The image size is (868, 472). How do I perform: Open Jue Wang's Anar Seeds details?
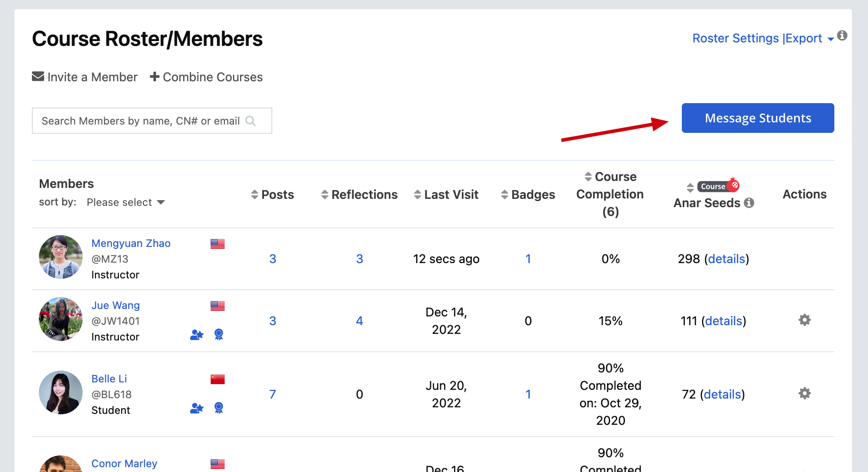(724, 321)
